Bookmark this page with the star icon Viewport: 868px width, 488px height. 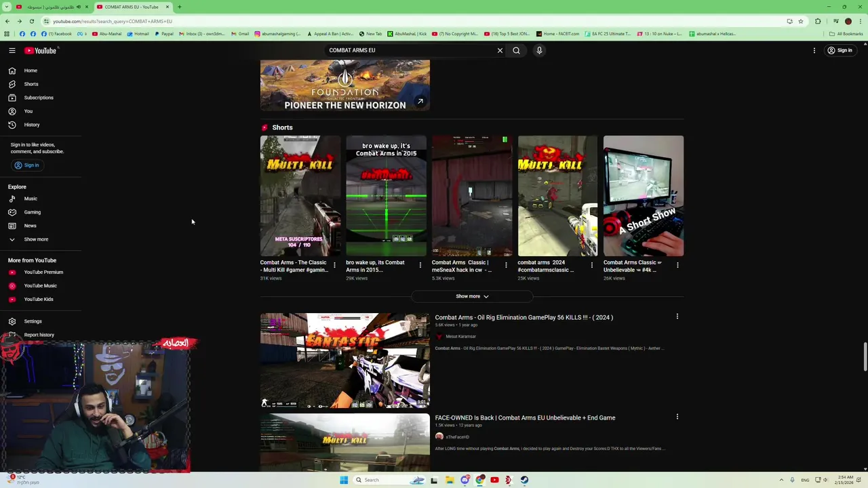(x=801, y=22)
